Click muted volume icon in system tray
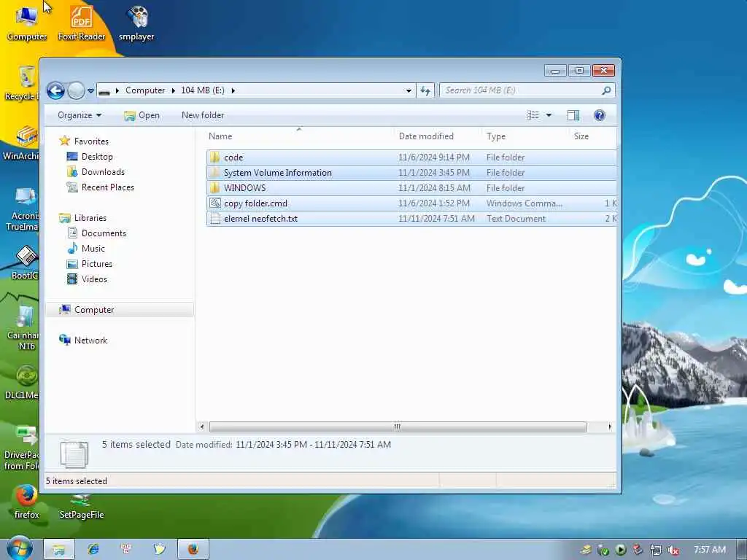 (673, 550)
